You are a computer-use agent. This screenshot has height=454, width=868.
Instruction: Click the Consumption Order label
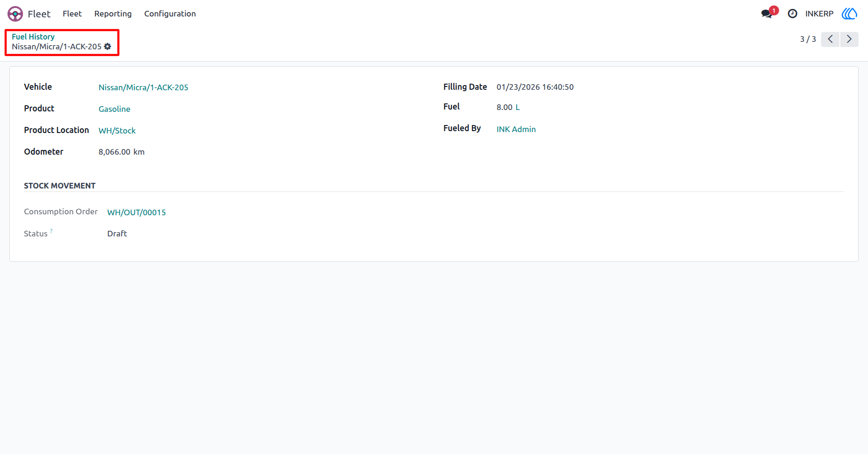[61, 211]
